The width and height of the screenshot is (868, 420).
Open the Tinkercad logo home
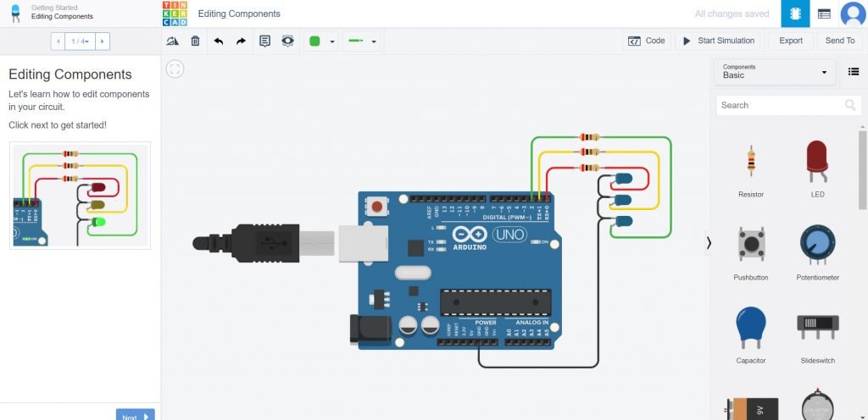coord(175,14)
